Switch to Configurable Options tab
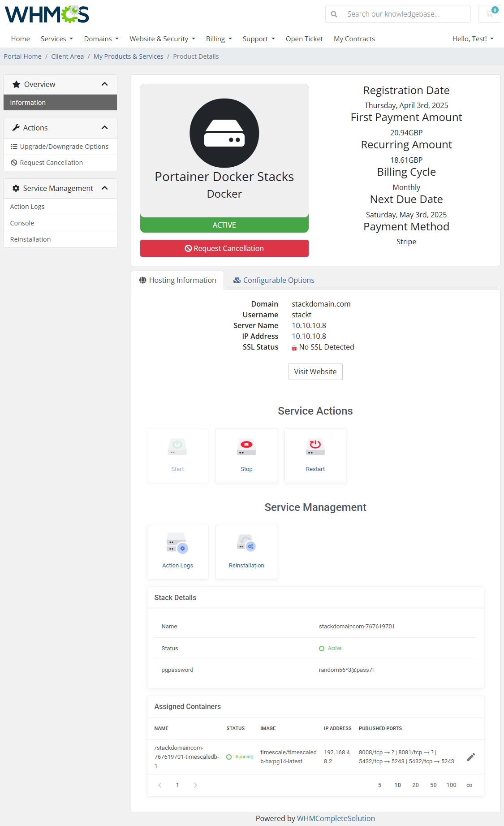 pos(274,280)
